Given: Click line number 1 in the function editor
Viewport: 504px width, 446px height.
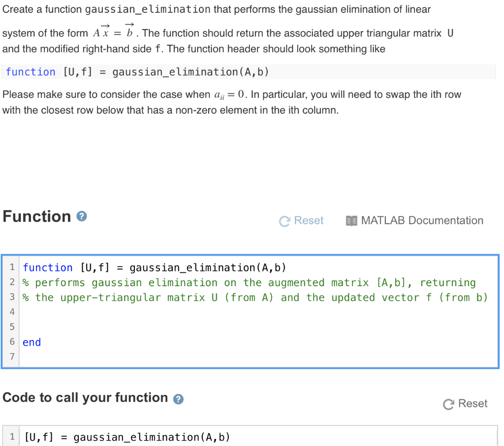Looking at the screenshot, I should pyautogui.click(x=11, y=267).
